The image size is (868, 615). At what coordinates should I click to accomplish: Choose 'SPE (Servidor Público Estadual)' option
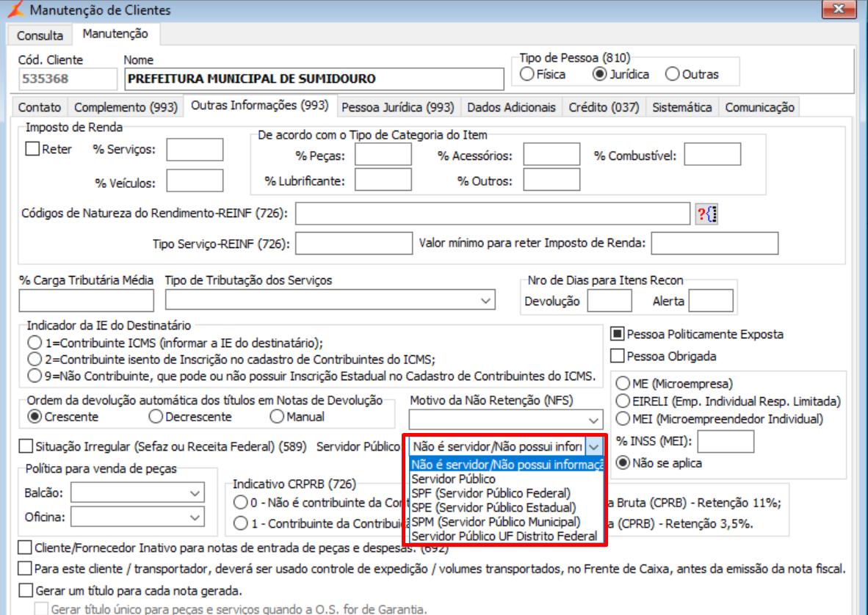tap(506, 508)
